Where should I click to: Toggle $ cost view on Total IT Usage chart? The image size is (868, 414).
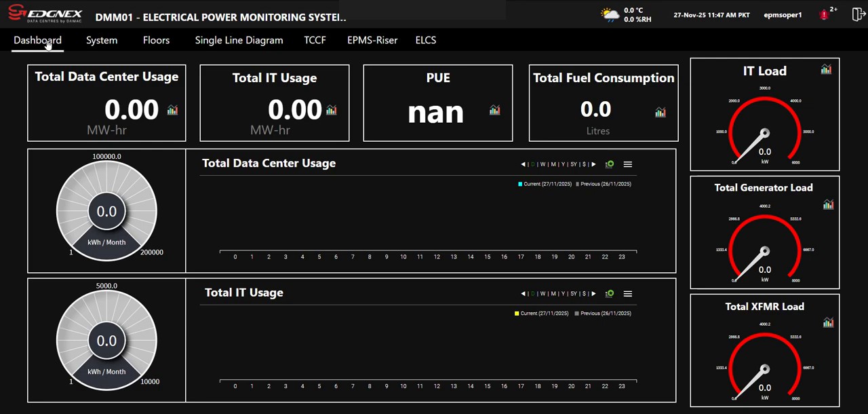(x=584, y=294)
